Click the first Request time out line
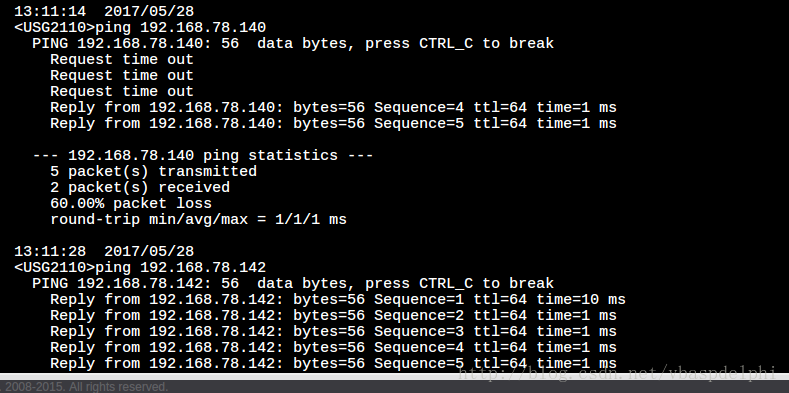This screenshot has width=789, height=393. [122, 59]
